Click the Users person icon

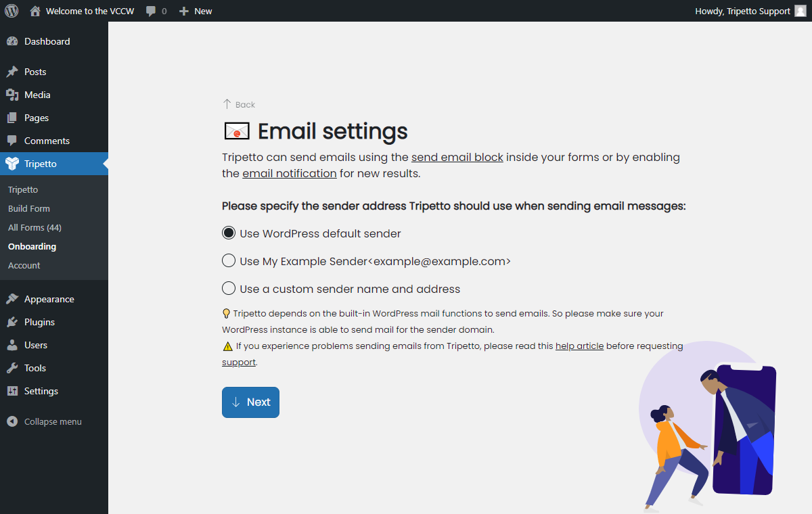(x=12, y=345)
